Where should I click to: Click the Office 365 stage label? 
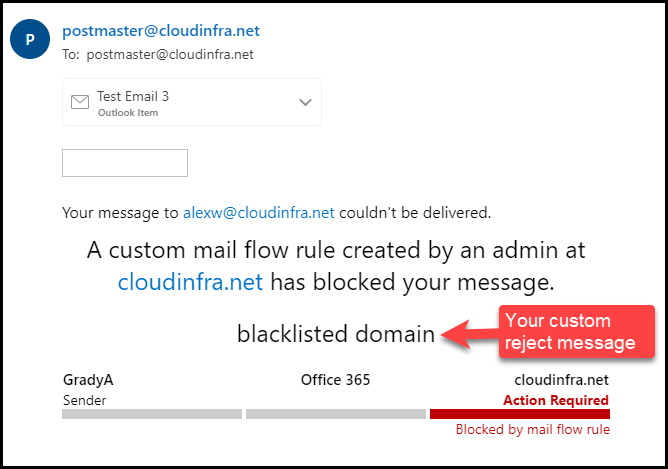point(336,380)
